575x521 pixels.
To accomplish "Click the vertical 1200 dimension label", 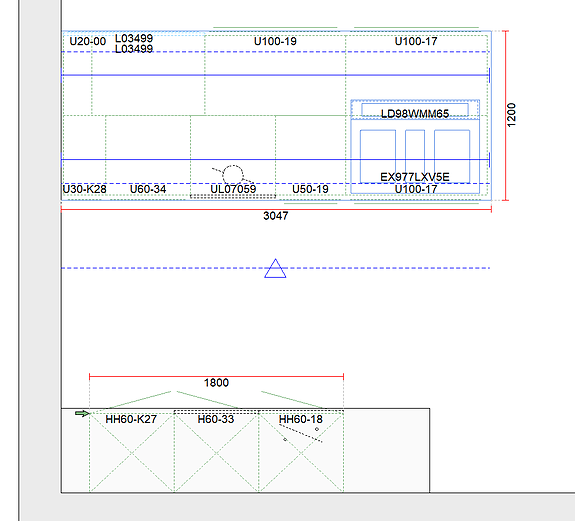I will (x=511, y=115).
